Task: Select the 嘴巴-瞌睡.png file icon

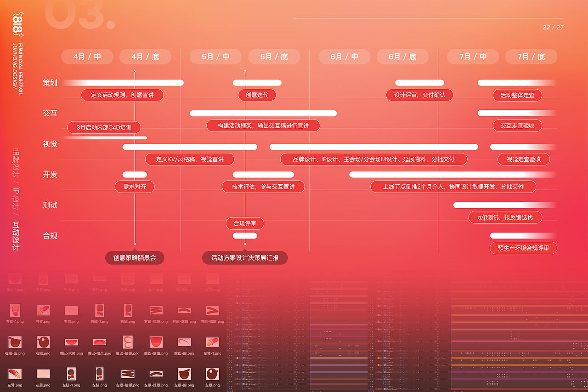Action: [128, 342]
